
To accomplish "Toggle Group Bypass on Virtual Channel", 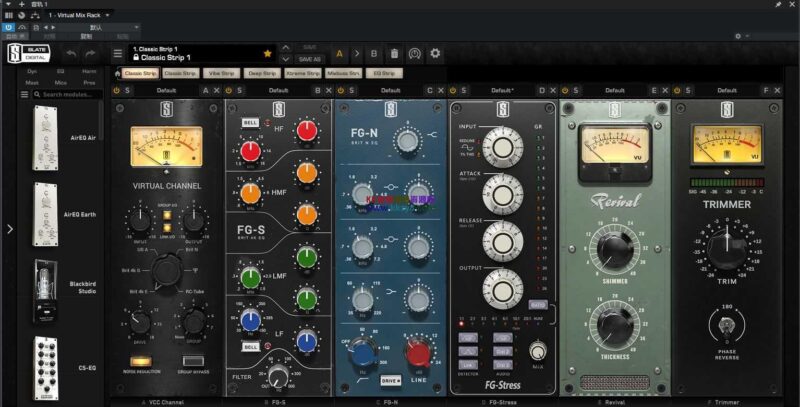I will click(193, 361).
